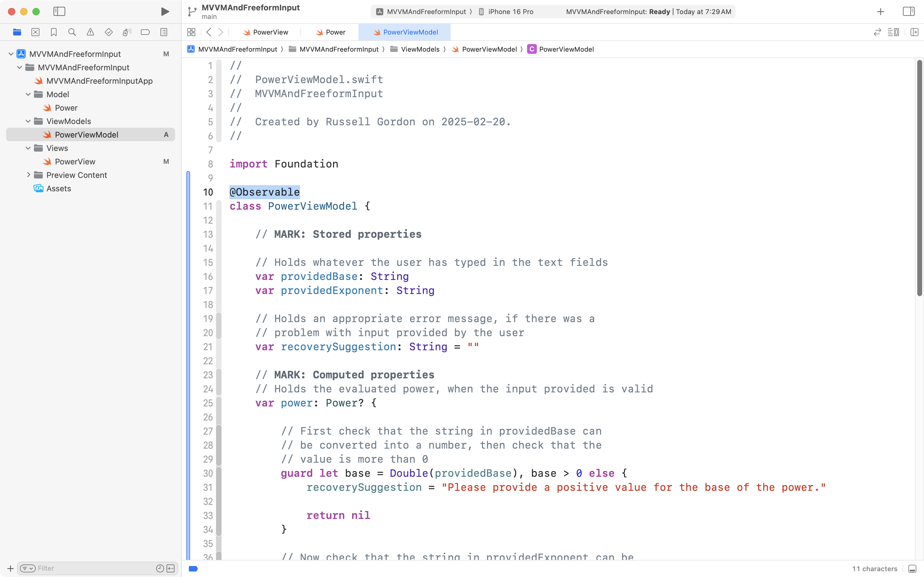Toggle the left navigator sidebar
924x577 pixels.
pos(59,11)
